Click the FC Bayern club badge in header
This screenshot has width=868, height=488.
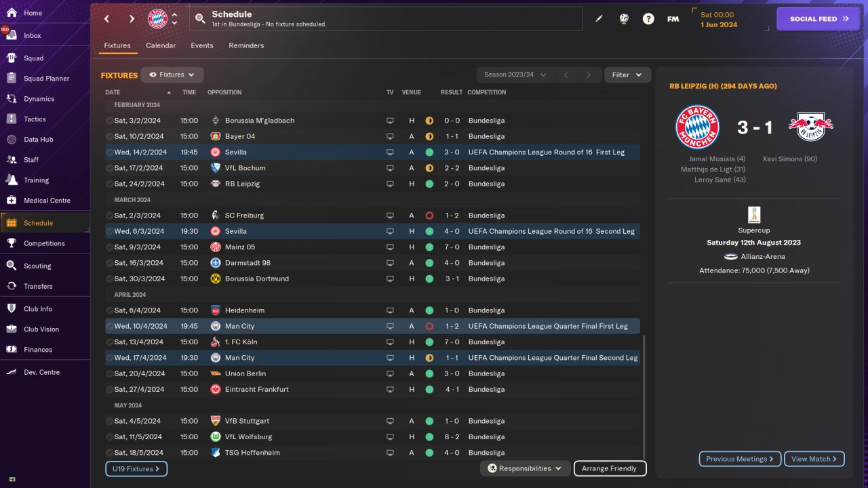pos(157,19)
